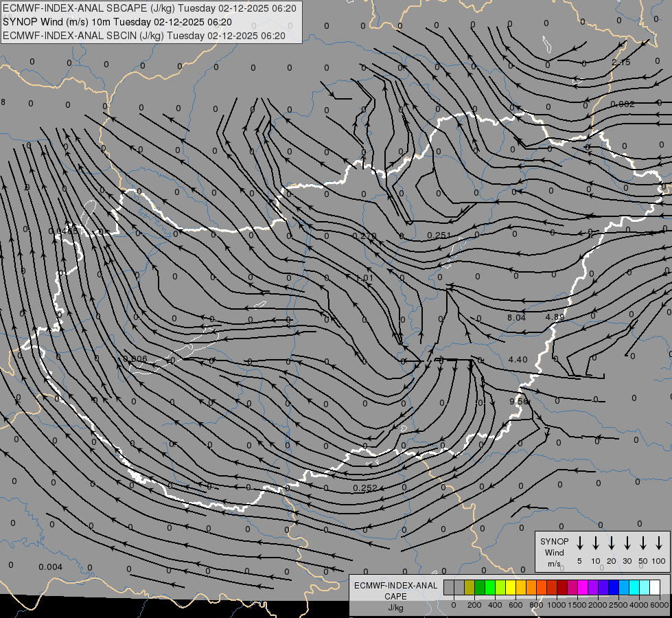
Task: Click the 2.15 value on map
Action: click(x=621, y=62)
